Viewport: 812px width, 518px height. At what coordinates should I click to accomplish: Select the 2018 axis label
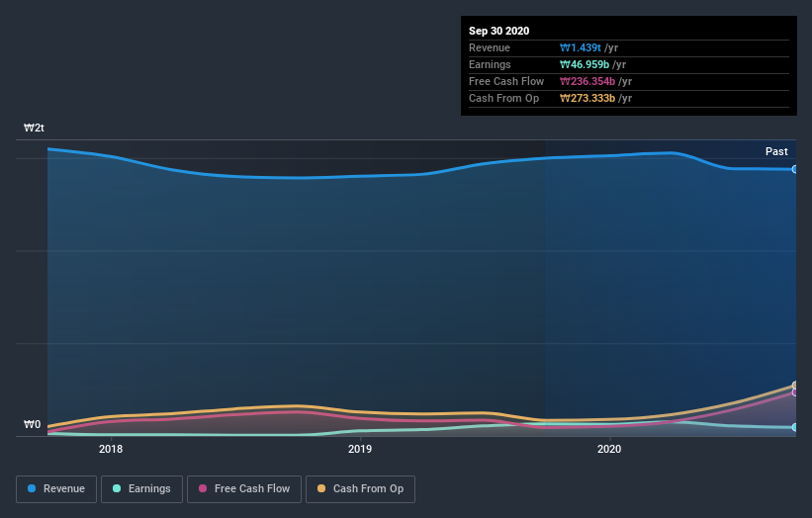(111, 449)
